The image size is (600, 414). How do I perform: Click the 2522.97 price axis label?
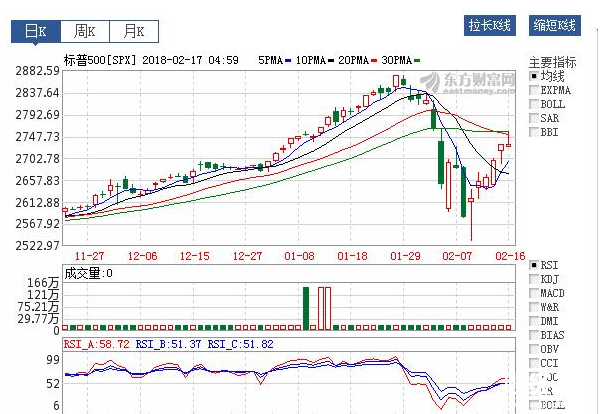click(38, 245)
